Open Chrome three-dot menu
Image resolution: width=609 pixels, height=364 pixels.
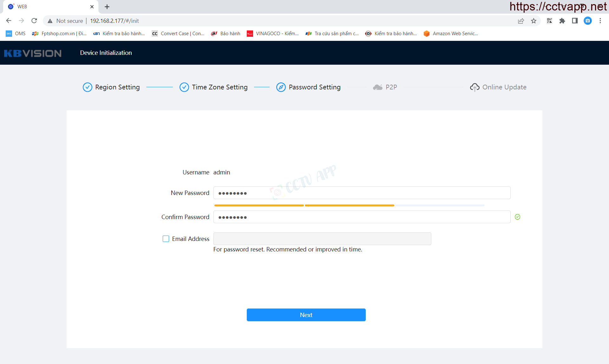[x=600, y=21]
